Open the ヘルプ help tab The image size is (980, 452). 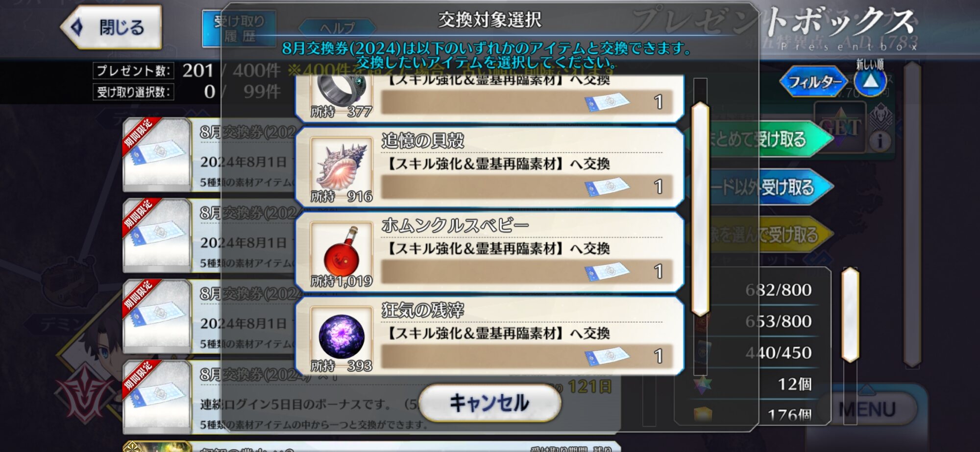(337, 27)
